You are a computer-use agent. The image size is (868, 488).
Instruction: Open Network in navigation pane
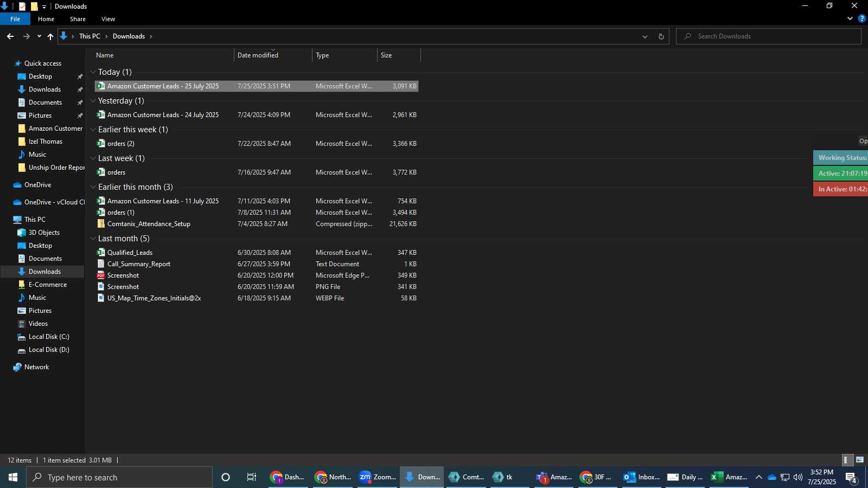(37, 367)
